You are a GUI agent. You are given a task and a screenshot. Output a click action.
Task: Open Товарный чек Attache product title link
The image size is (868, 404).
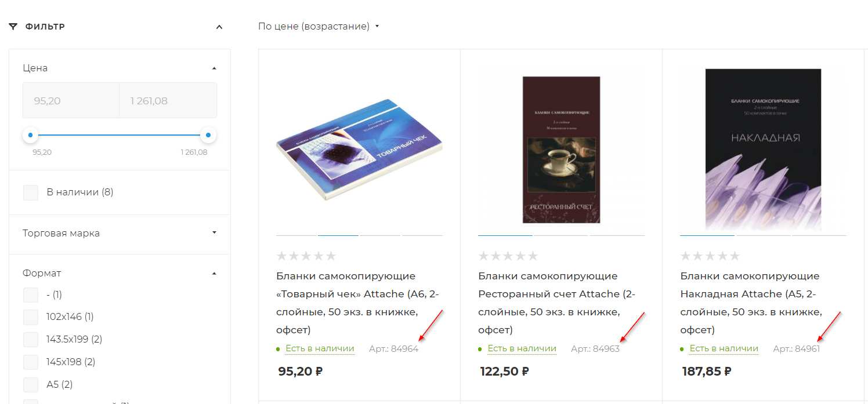pyautogui.click(x=357, y=303)
